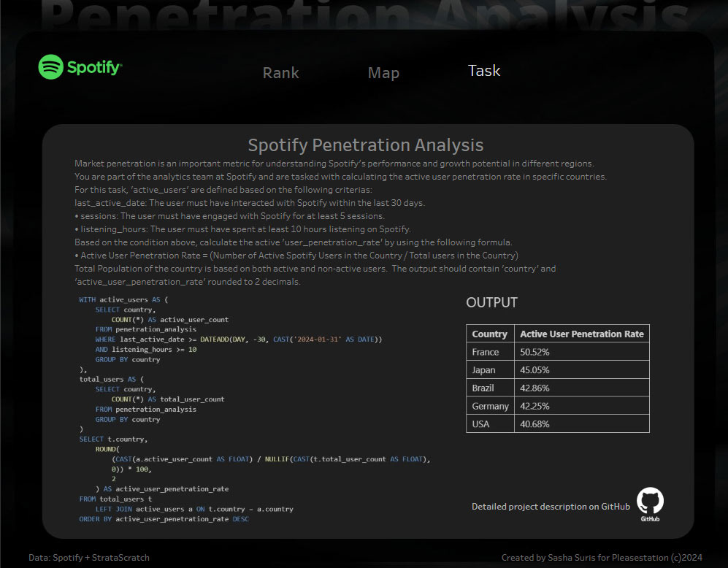Click the 'sessions: The user must' bullet
728x568 pixels.
click(229, 216)
